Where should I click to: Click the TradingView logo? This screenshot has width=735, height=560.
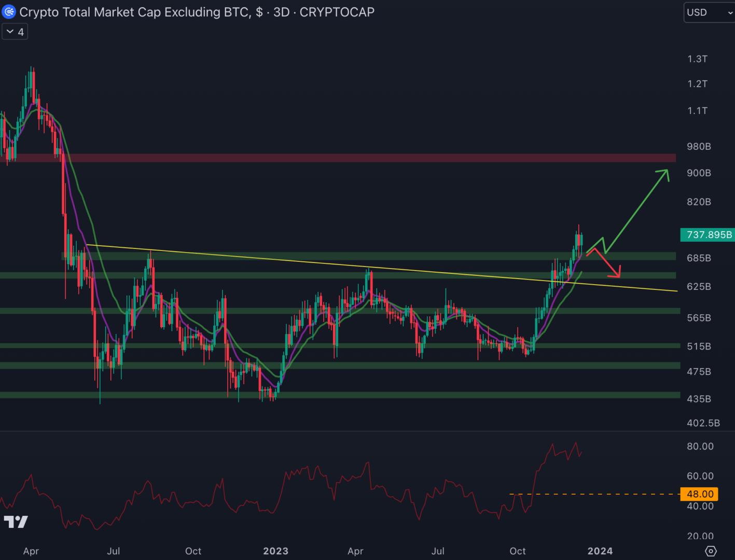tap(16, 522)
